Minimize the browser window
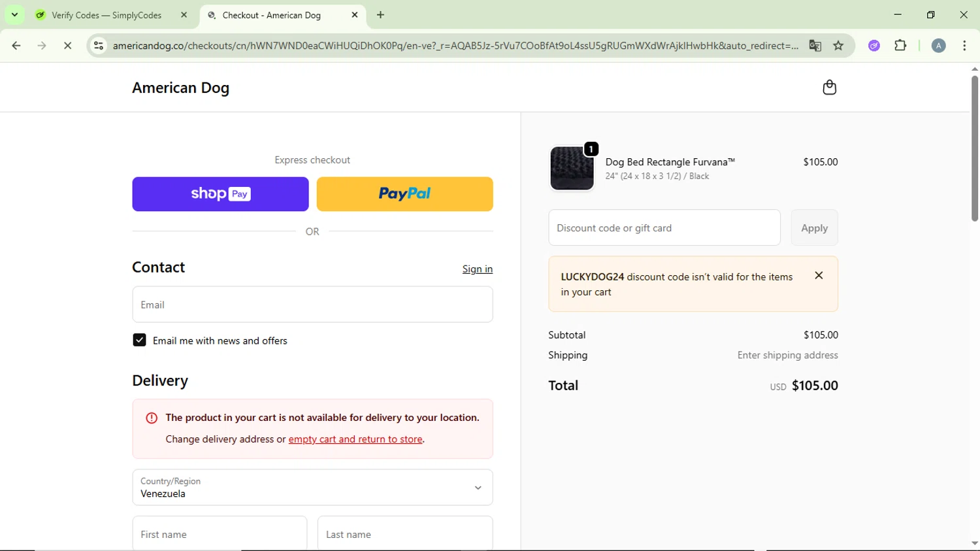 898,14
